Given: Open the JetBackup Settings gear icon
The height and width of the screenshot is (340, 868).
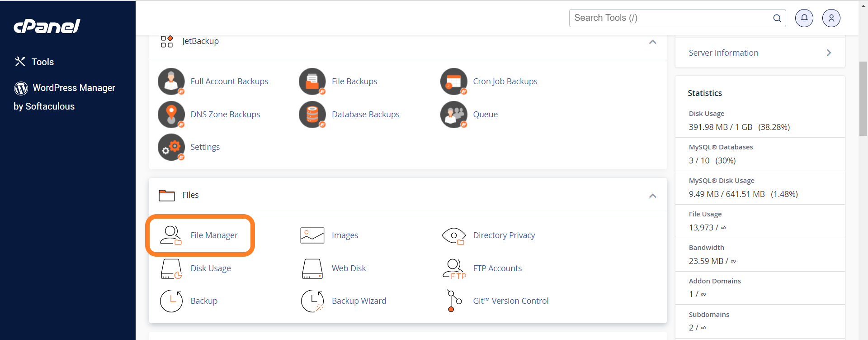Looking at the screenshot, I should pos(171,147).
